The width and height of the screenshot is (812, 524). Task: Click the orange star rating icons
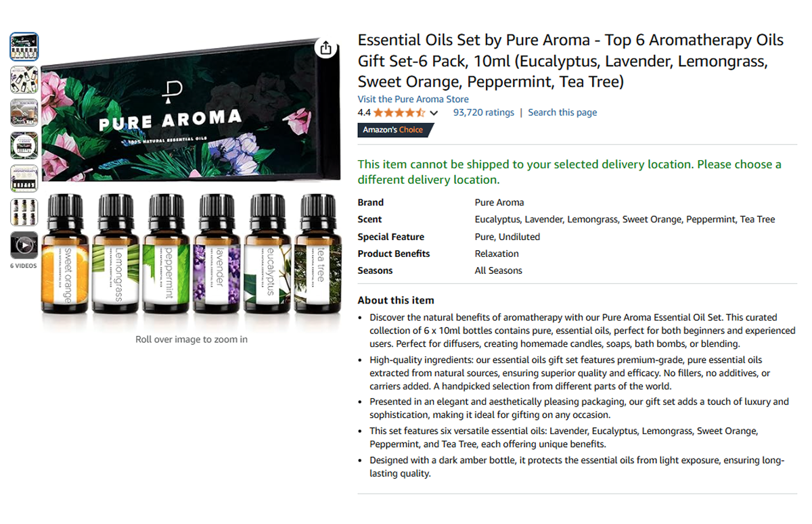(399, 113)
